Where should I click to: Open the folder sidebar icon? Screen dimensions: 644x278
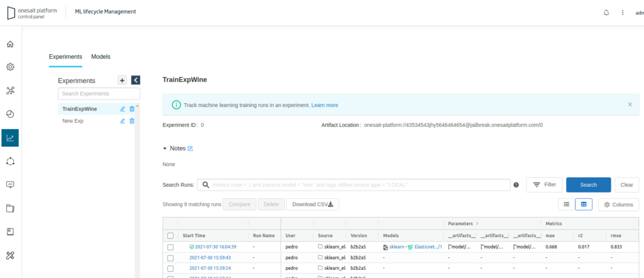click(10, 209)
